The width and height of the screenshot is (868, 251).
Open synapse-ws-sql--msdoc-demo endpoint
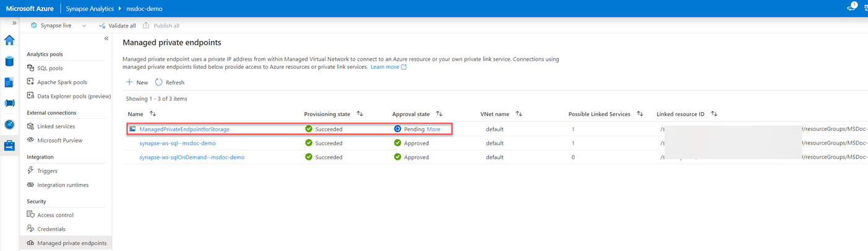(x=178, y=143)
